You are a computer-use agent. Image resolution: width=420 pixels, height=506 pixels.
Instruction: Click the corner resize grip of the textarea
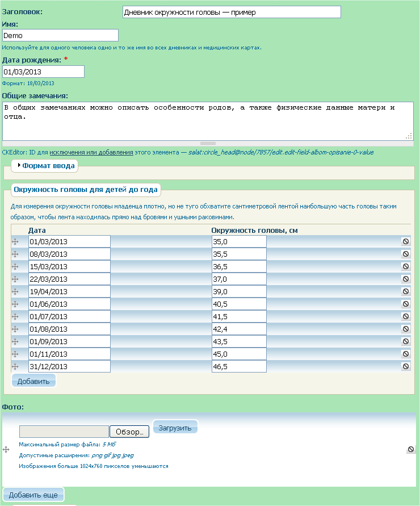click(x=409, y=136)
